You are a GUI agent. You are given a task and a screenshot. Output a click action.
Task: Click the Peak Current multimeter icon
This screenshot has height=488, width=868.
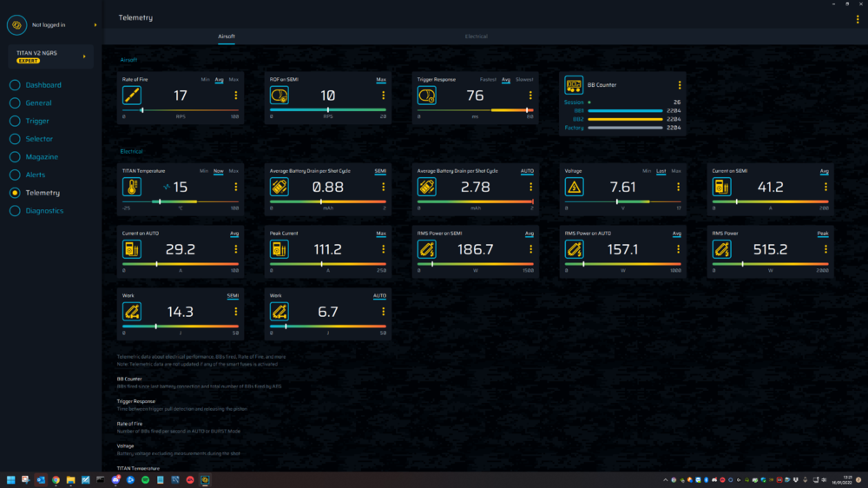pos(279,249)
